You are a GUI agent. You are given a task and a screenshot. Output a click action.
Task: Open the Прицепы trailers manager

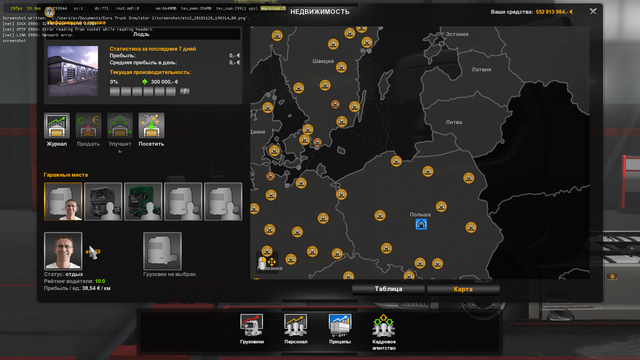pos(340,325)
